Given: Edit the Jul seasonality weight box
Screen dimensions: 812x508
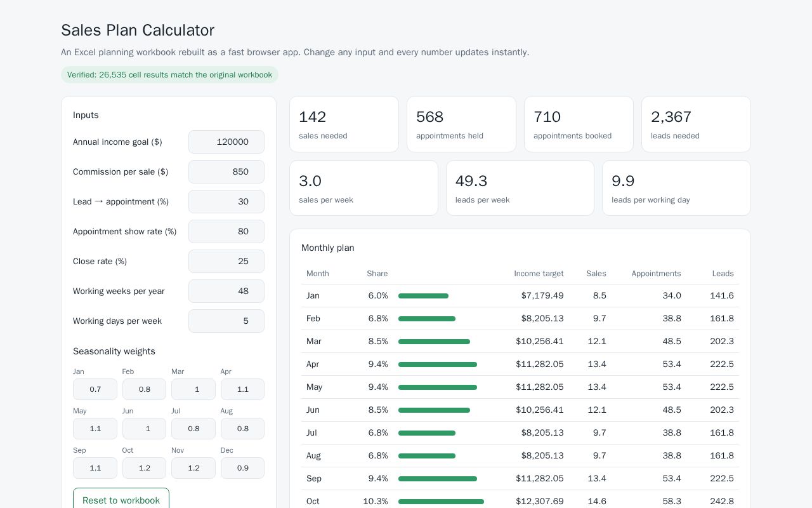Looking at the screenshot, I should tap(193, 429).
